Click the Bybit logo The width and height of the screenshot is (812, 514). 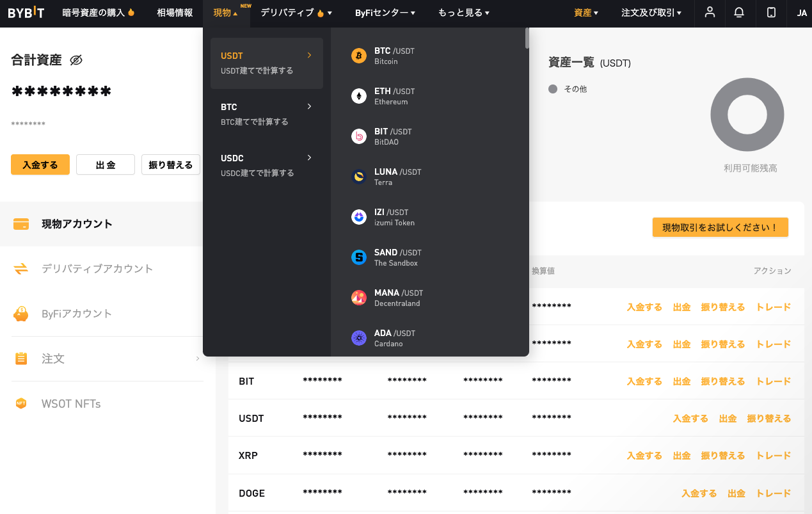click(26, 13)
